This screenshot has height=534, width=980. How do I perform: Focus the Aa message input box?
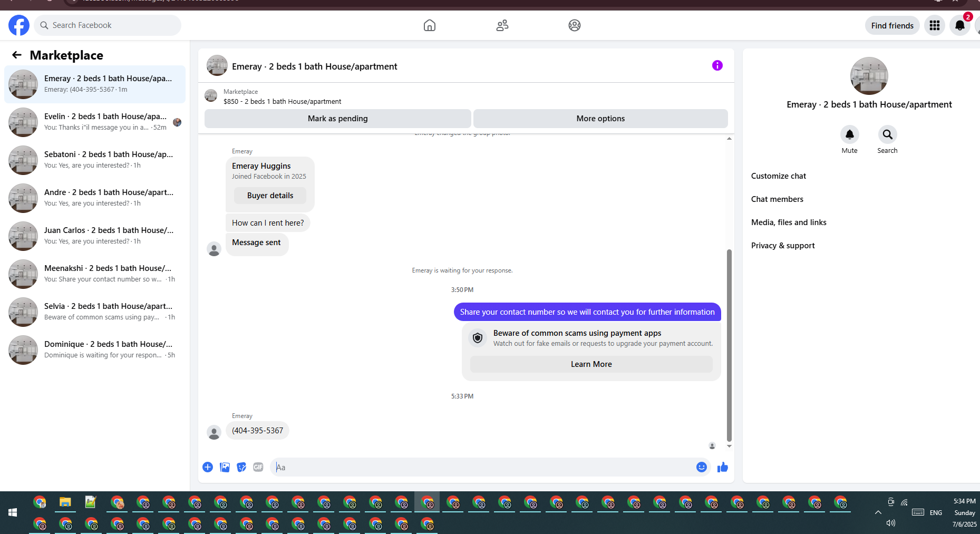click(490, 467)
